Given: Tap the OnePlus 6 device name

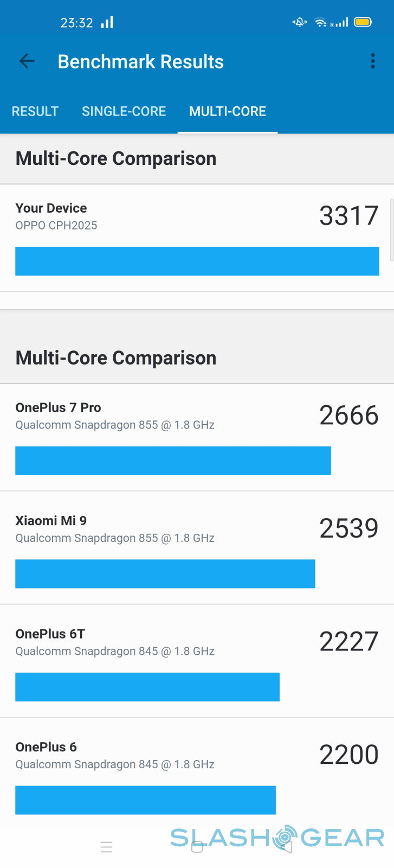Looking at the screenshot, I should pyautogui.click(x=46, y=747).
